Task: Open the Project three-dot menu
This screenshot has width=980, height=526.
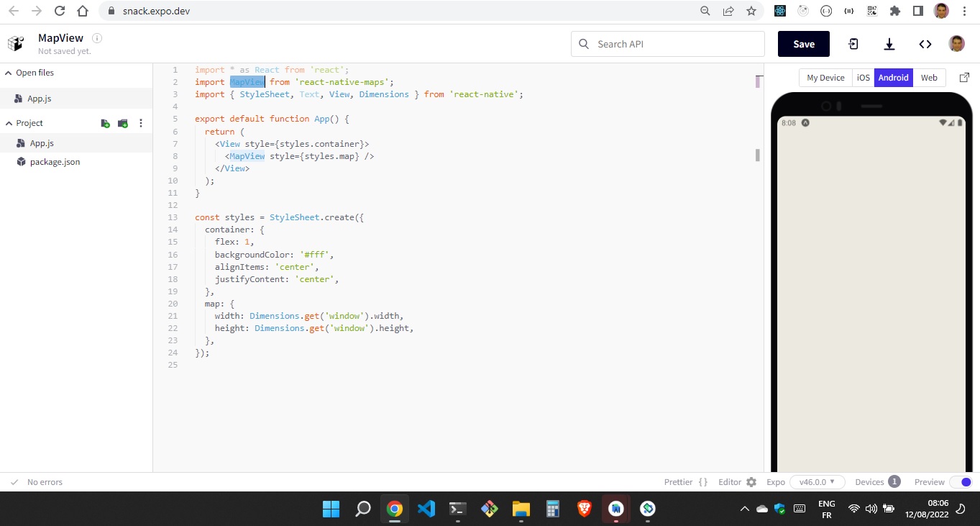Action: pos(141,123)
